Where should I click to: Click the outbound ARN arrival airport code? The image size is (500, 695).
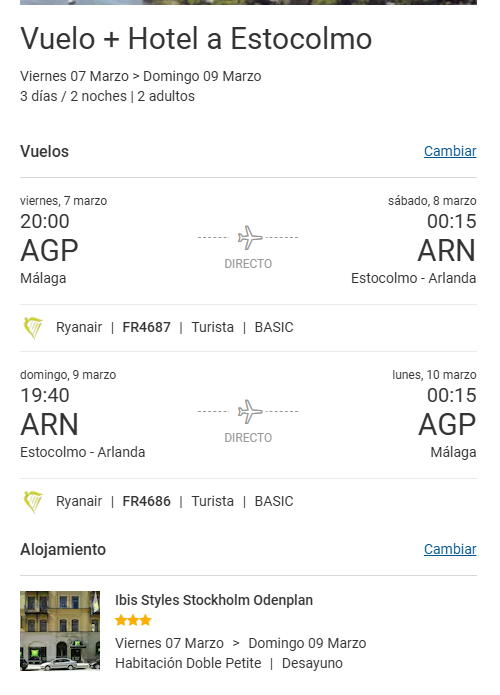[x=446, y=251]
